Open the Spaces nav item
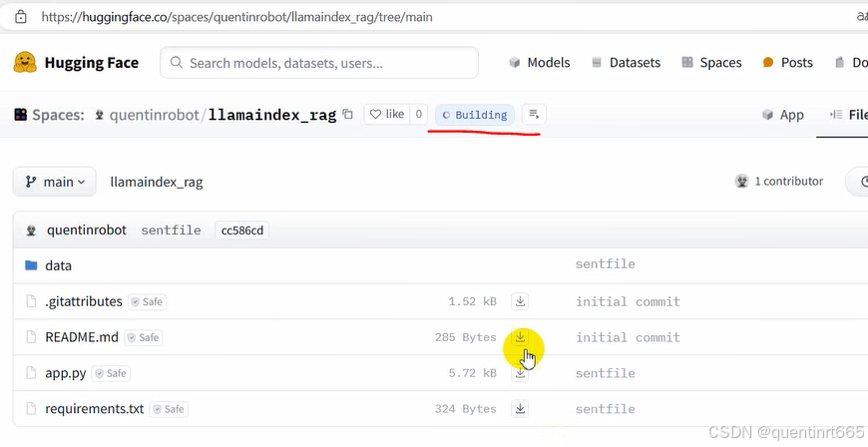 [x=711, y=63]
